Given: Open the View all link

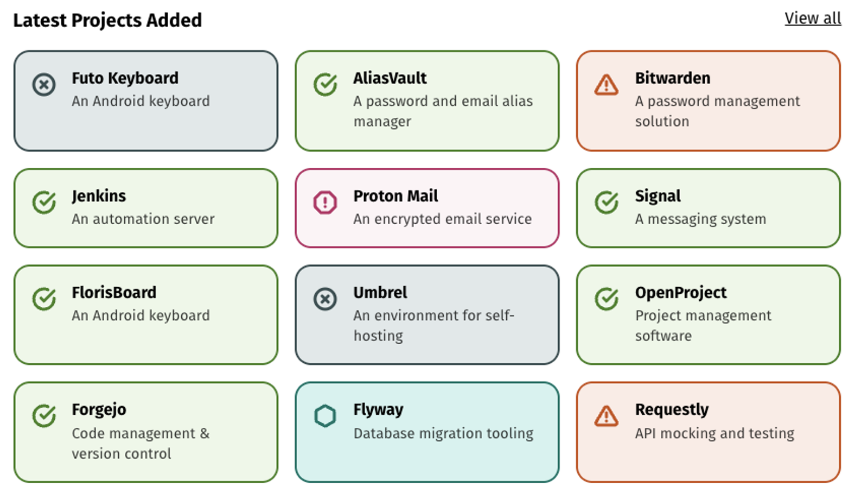Looking at the screenshot, I should [x=813, y=18].
